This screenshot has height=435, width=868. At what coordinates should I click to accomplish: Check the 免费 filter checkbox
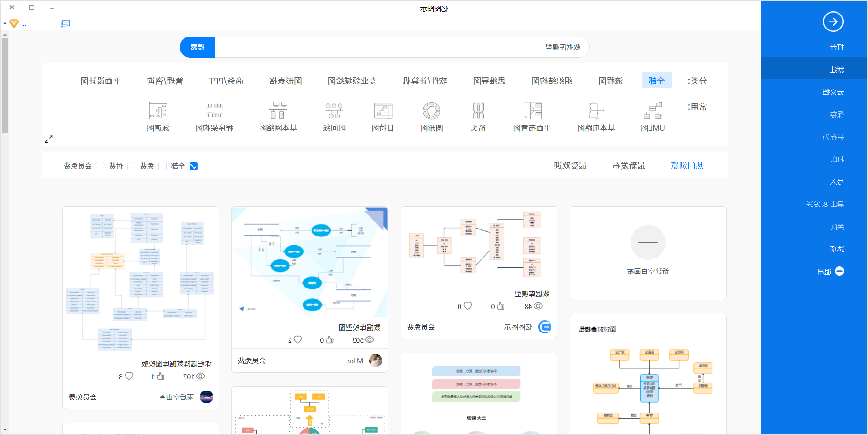click(x=163, y=166)
